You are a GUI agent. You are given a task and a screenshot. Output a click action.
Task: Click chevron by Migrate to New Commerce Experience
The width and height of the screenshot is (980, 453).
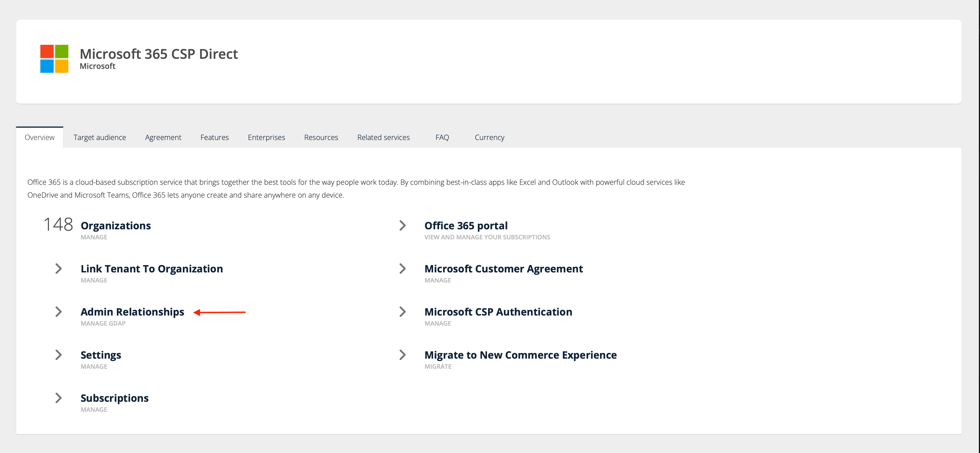pyautogui.click(x=402, y=355)
